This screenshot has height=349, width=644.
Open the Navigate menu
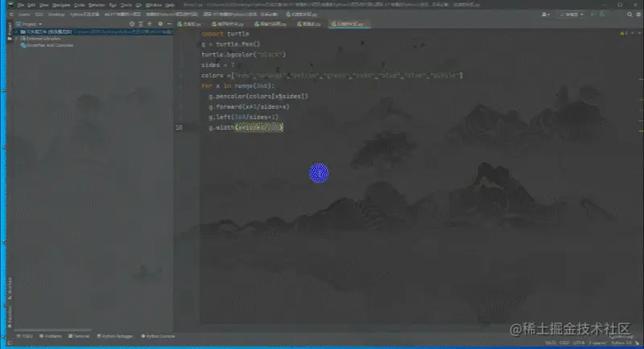pyautogui.click(x=61, y=5)
